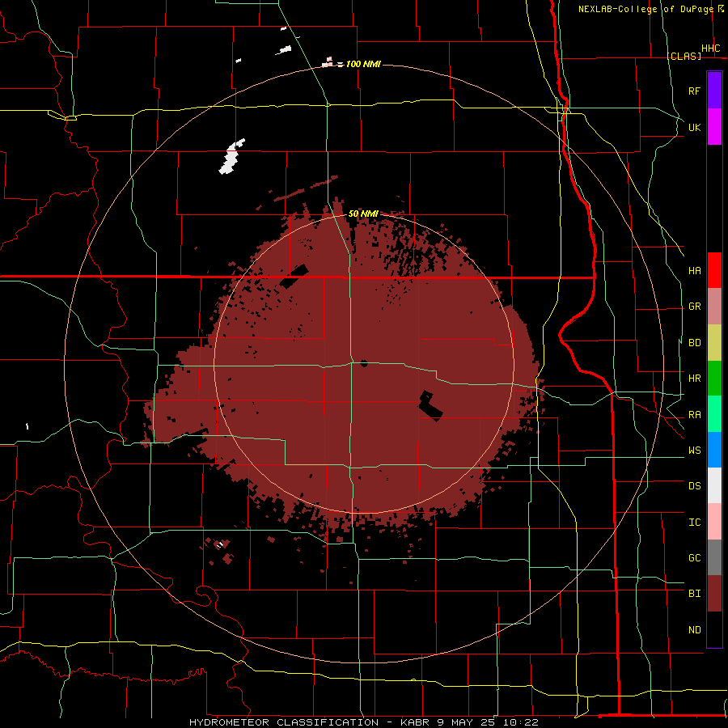Screen dimensions: 728x728
Task: Select the GC gray legend swatch
Action: 714,557
